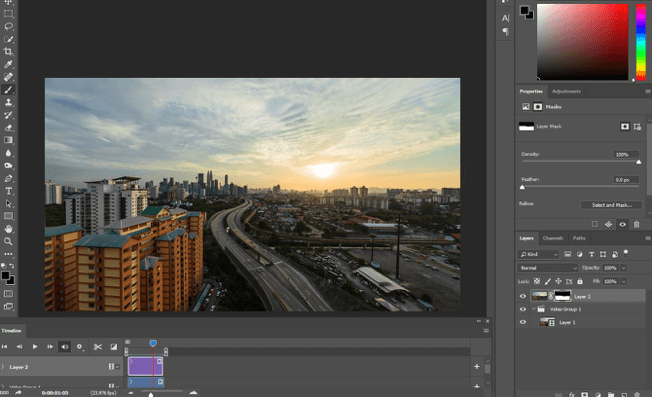The height and width of the screenshot is (397, 652).
Task: Select the Quick Selection tool
Action: pos(8,39)
